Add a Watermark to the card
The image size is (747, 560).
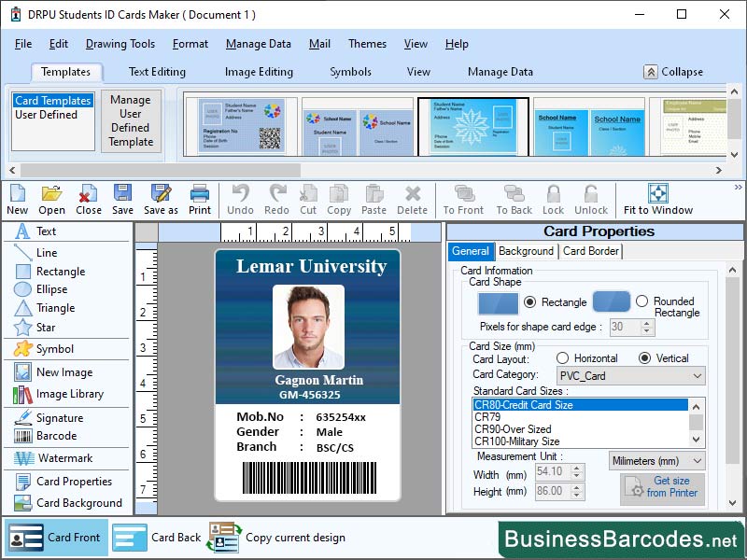54,459
